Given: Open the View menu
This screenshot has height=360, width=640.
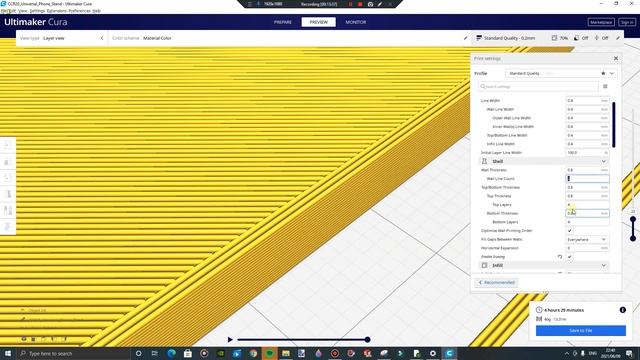Looking at the screenshot, I should point(23,11).
